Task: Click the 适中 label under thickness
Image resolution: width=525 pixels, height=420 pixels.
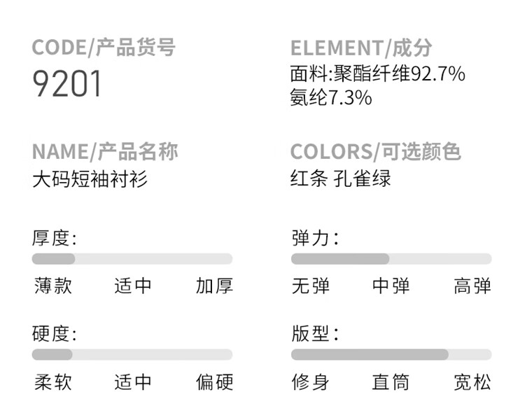Action: [132, 286]
